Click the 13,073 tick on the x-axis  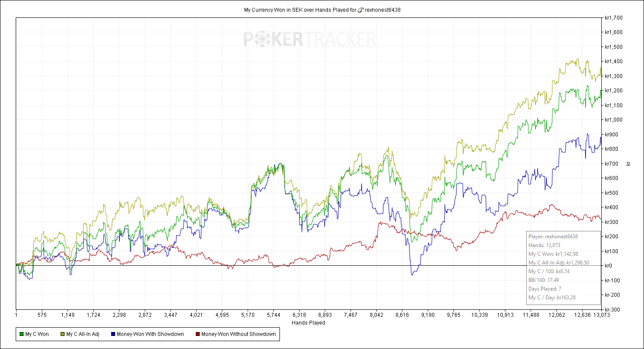click(x=601, y=315)
